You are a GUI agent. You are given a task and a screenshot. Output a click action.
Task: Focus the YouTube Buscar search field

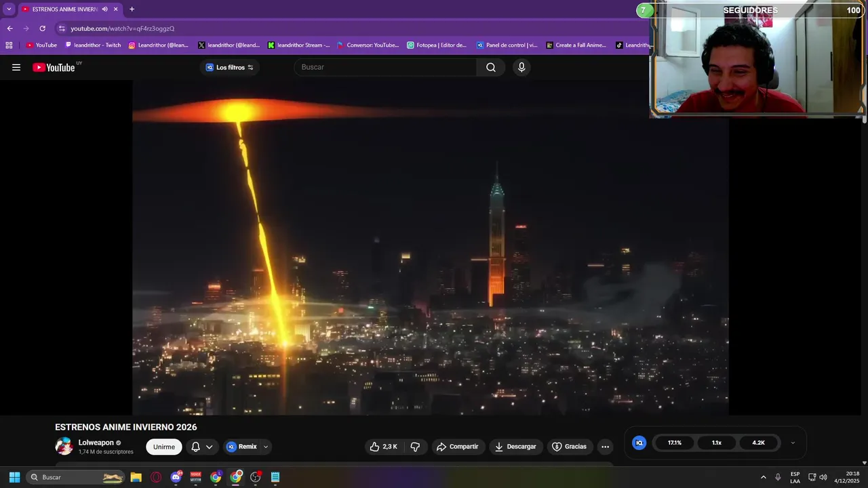point(385,67)
